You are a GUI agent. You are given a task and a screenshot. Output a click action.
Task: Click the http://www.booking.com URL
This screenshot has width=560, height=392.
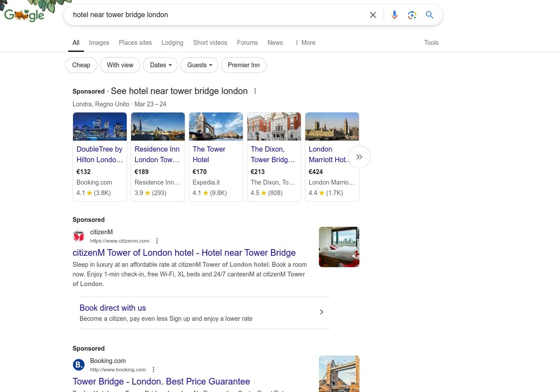pos(118,370)
